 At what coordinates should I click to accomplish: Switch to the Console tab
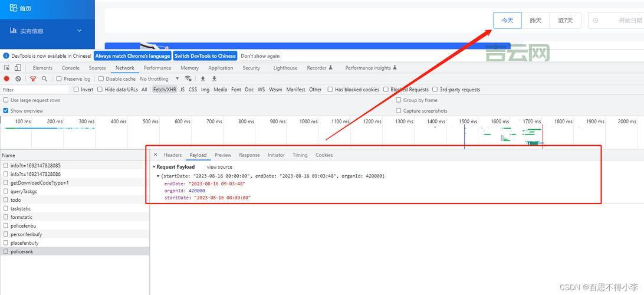tap(70, 68)
